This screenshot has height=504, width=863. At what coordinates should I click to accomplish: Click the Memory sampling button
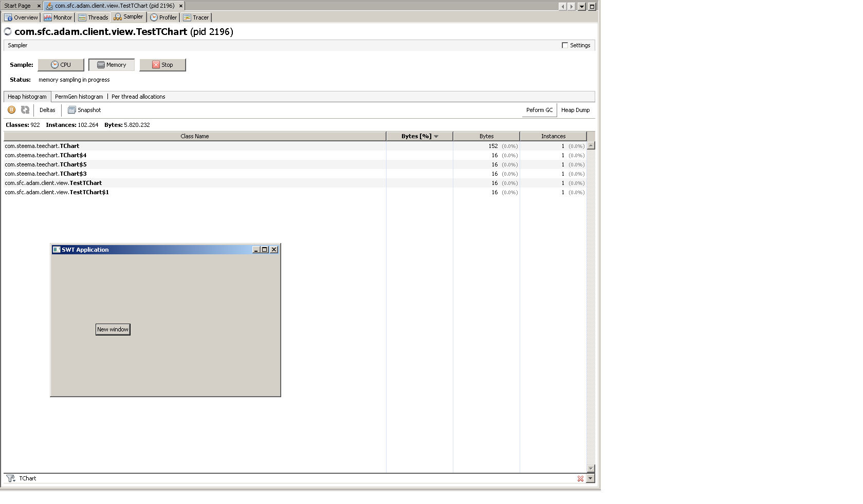tap(112, 65)
